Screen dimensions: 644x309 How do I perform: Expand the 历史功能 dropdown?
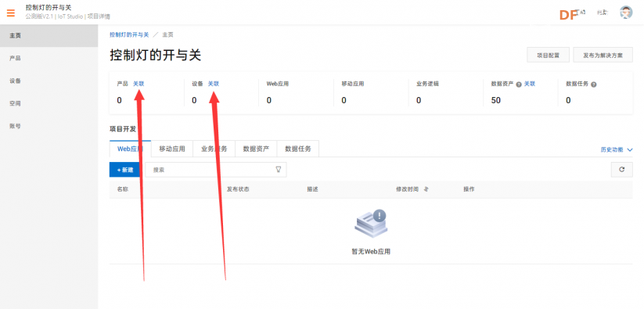coord(617,149)
